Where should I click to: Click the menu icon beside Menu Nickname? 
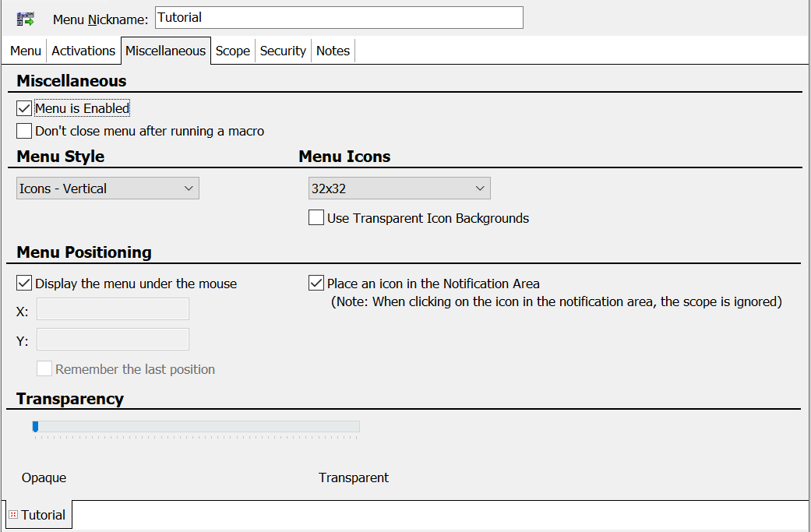coord(26,19)
